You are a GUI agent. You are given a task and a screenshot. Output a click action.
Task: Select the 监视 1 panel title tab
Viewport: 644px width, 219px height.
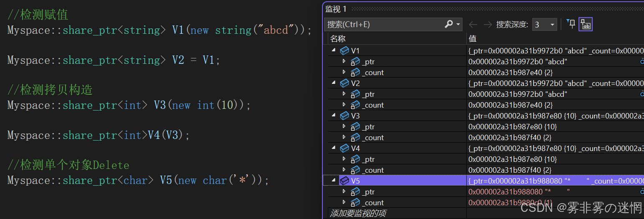(x=336, y=9)
